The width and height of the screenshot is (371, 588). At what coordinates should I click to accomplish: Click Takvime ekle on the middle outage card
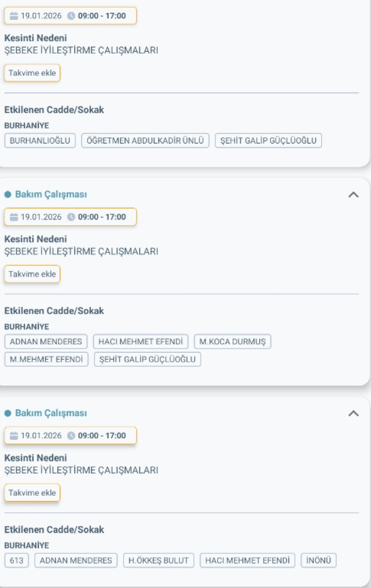(x=32, y=274)
